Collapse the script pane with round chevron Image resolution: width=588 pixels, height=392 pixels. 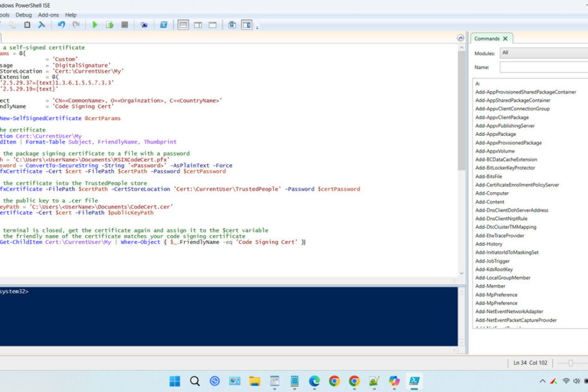pyautogui.click(x=460, y=38)
